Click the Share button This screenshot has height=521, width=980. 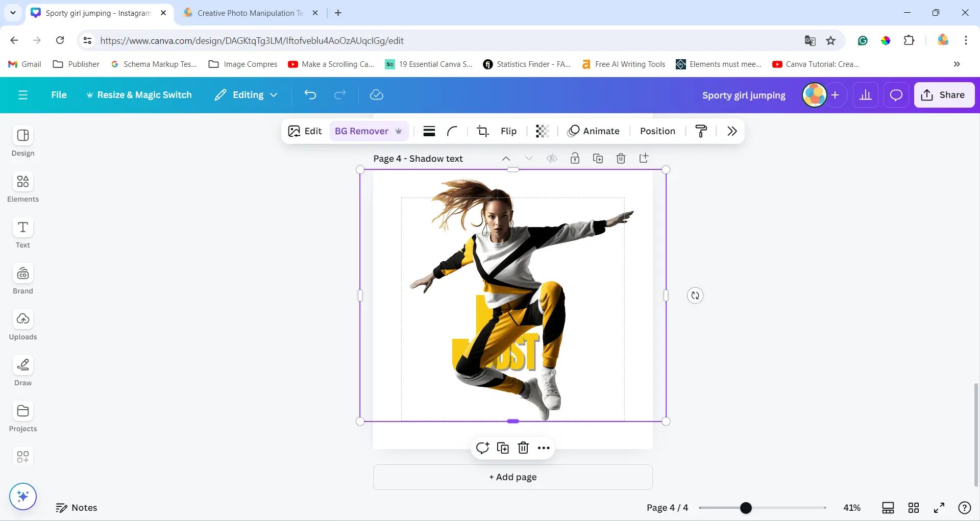(x=944, y=95)
